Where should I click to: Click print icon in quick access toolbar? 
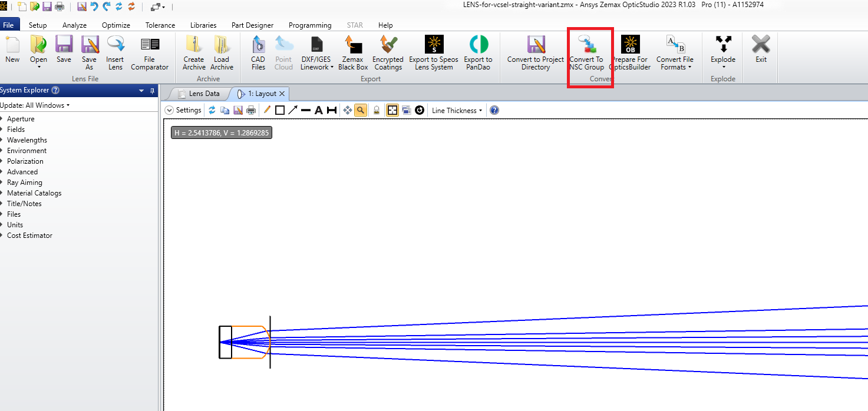click(60, 7)
